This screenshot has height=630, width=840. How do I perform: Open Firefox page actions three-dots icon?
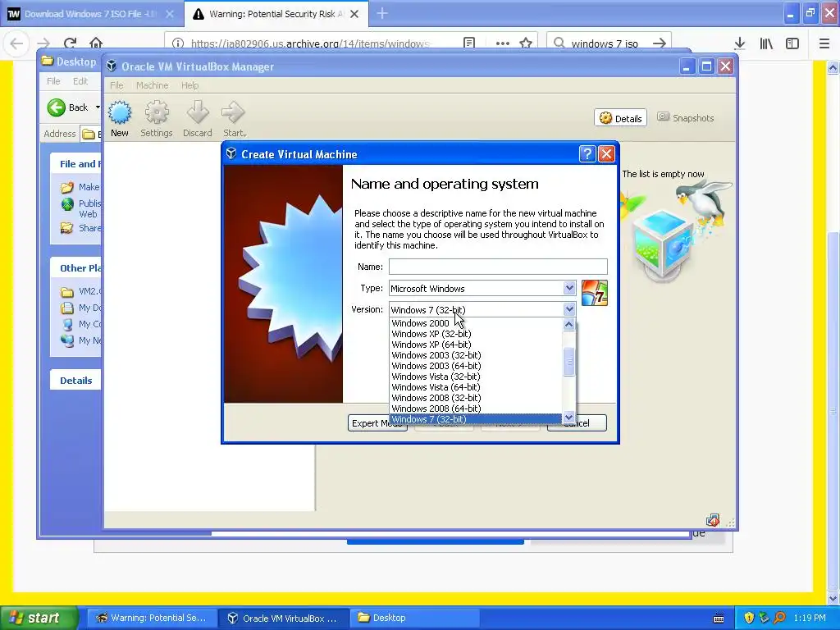503,43
